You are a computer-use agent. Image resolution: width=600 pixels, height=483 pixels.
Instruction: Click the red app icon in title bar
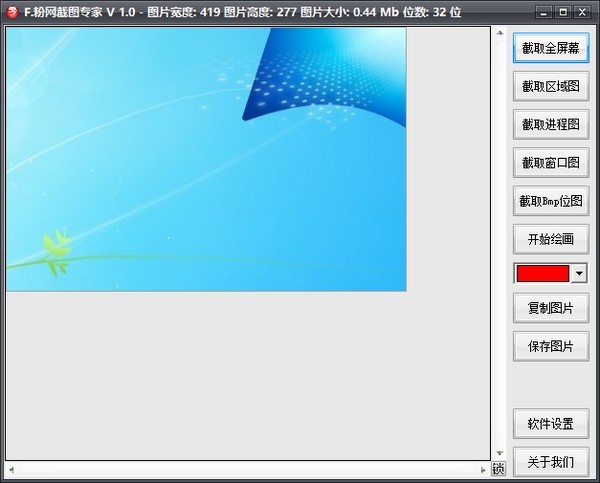(x=12, y=12)
